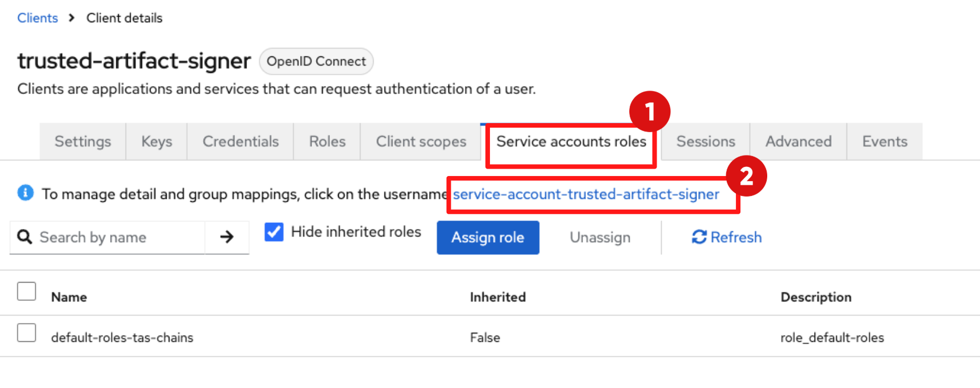Uncheck Hide inherited roles checkbox
The width and height of the screenshot is (980, 388).
(274, 232)
